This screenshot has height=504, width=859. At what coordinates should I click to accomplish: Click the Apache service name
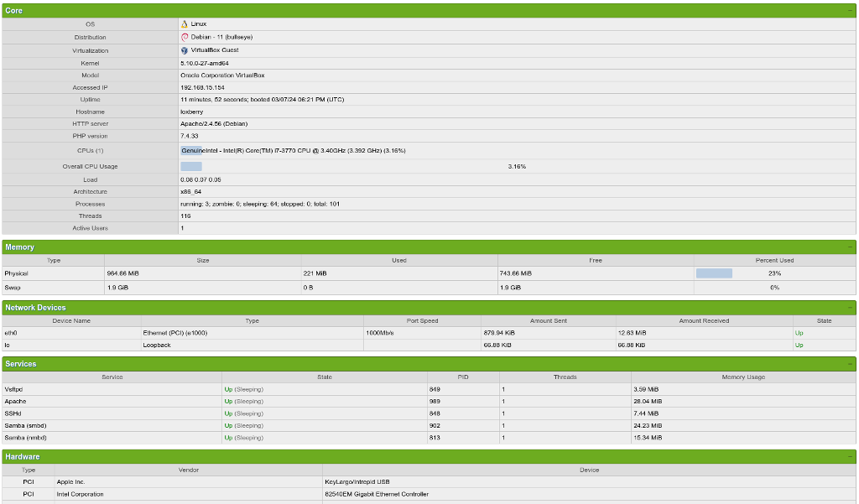[15, 402]
